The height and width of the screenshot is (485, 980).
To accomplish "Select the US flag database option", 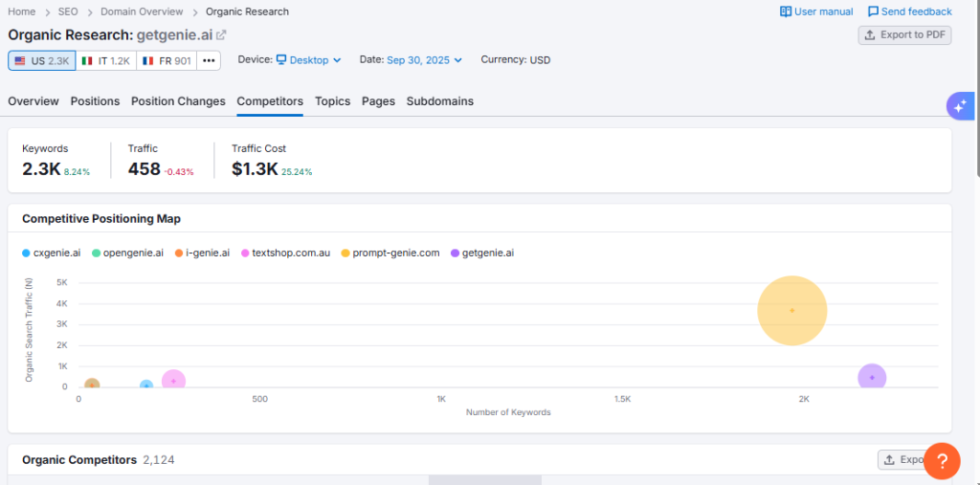I will pos(41,60).
